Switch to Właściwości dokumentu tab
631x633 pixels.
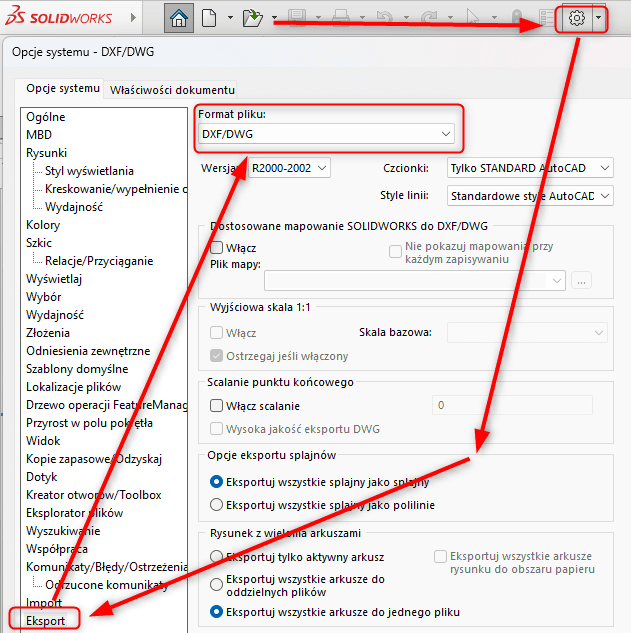point(173,90)
